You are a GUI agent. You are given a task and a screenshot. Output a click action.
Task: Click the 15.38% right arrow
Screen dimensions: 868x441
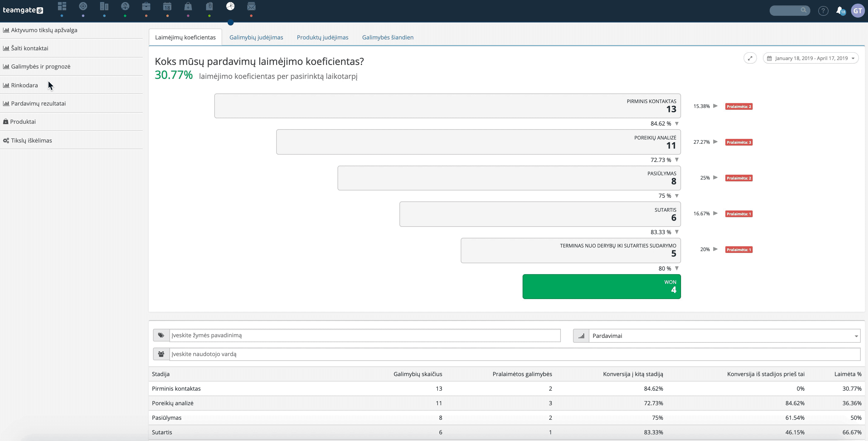[715, 106]
